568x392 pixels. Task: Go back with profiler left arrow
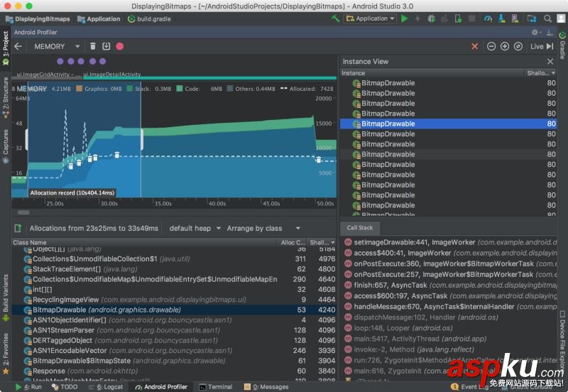(18, 46)
